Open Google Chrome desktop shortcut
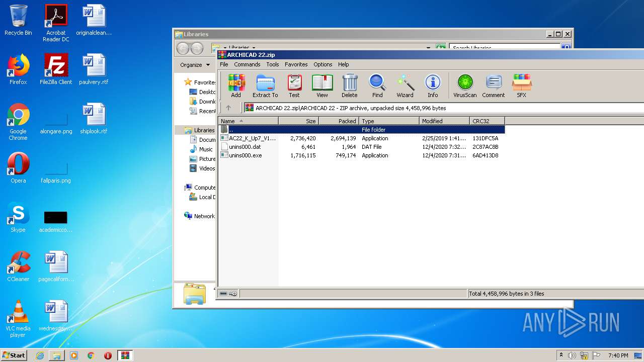 pyautogui.click(x=18, y=122)
